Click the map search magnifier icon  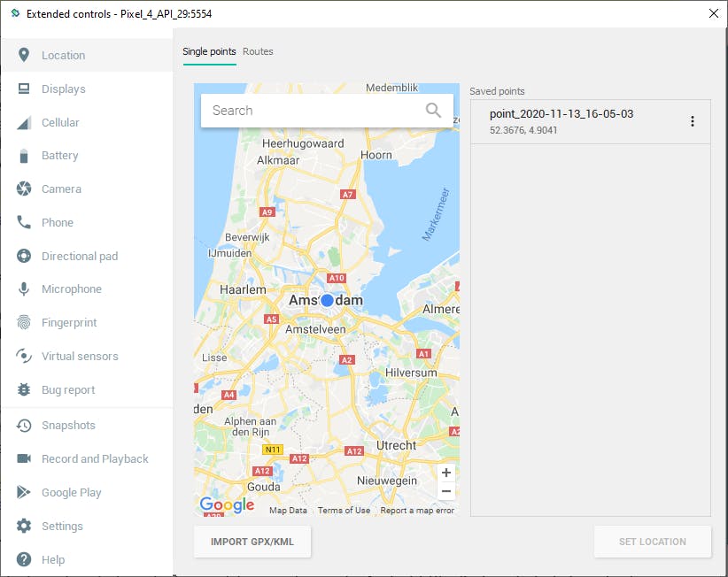point(433,111)
